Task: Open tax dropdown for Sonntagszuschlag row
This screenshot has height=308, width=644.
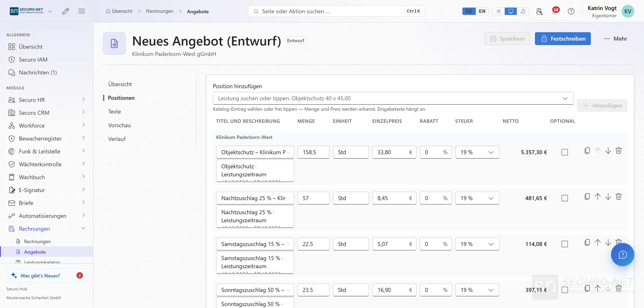Action: click(x=477, y=290)
